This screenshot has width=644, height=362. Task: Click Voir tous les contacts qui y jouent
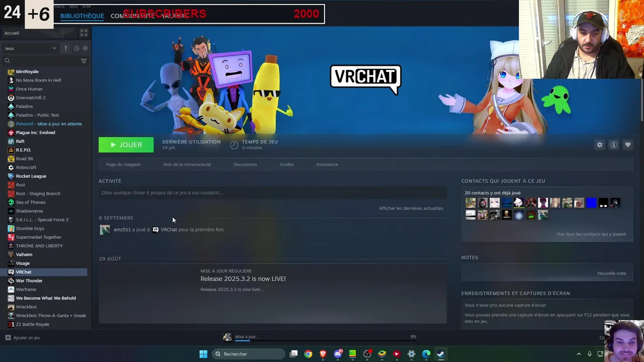click(x=591, y=234)
